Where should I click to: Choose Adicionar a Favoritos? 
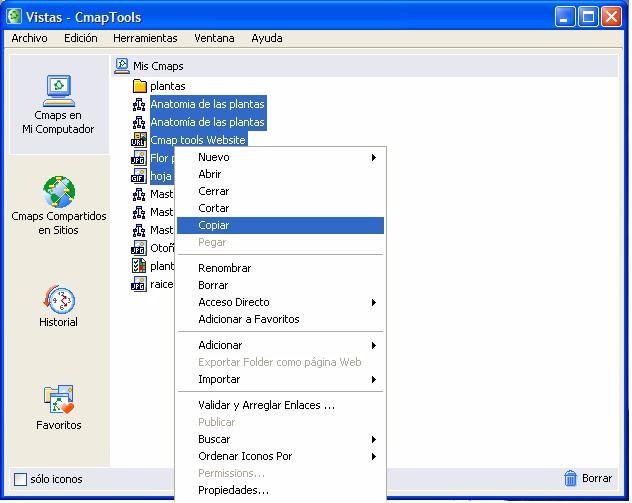[281, 319]
